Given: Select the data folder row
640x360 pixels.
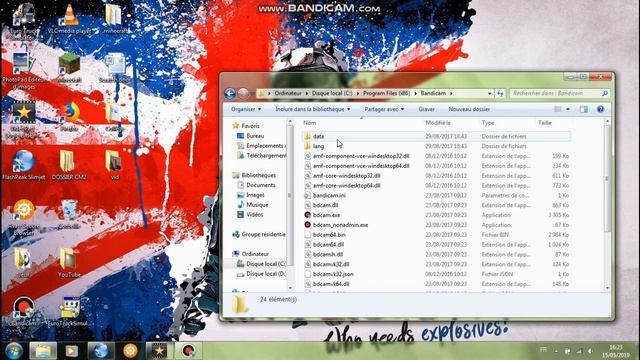Looking at the screenshot, I should (x=436, y=136).
